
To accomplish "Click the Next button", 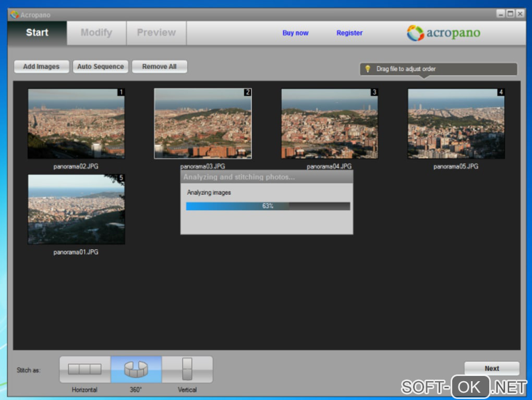I will click(492, 369).
